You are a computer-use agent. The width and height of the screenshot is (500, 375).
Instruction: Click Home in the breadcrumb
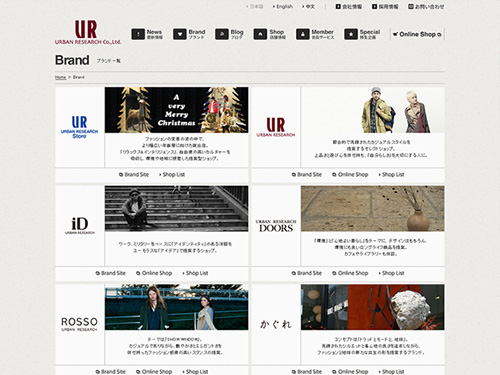tap(60, 77)
